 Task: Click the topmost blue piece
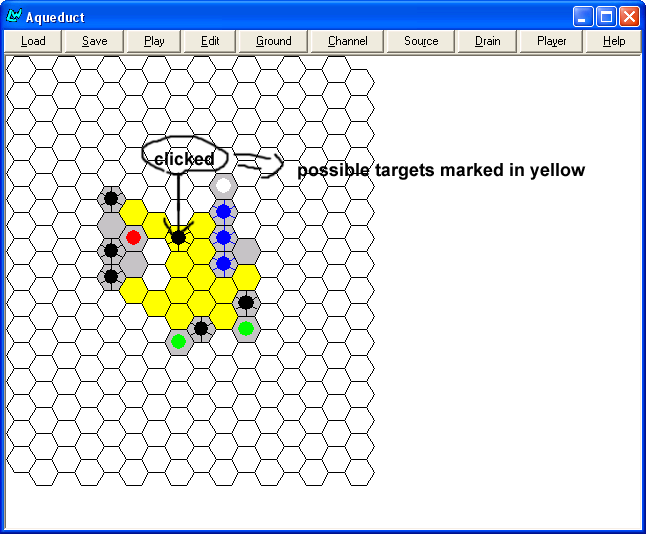[x=224, y=211]
